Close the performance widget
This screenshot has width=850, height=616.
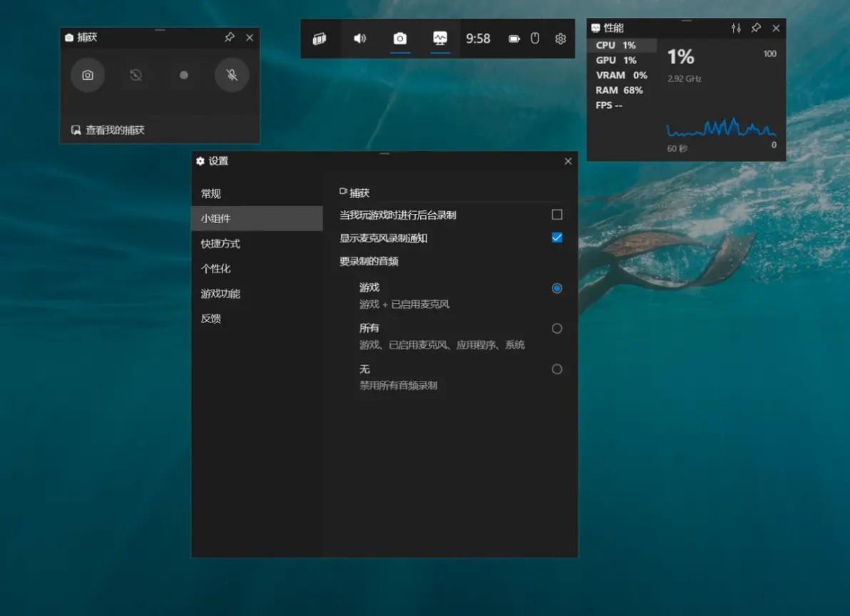pyautogui.click(x=777, y=29)
